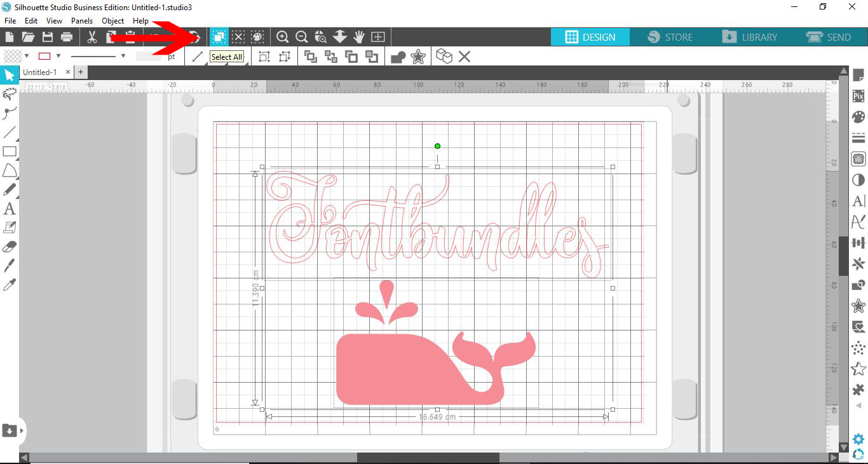The image size is (868, 464).
Task: Add a new document tab with plus
Action: click(81, 72)
